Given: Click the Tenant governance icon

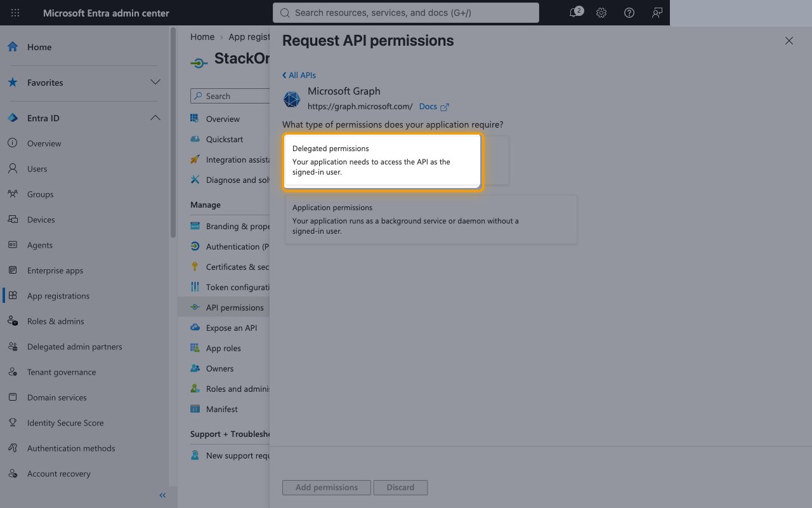Looking at the screenshot, I should (x=13, y=372).
